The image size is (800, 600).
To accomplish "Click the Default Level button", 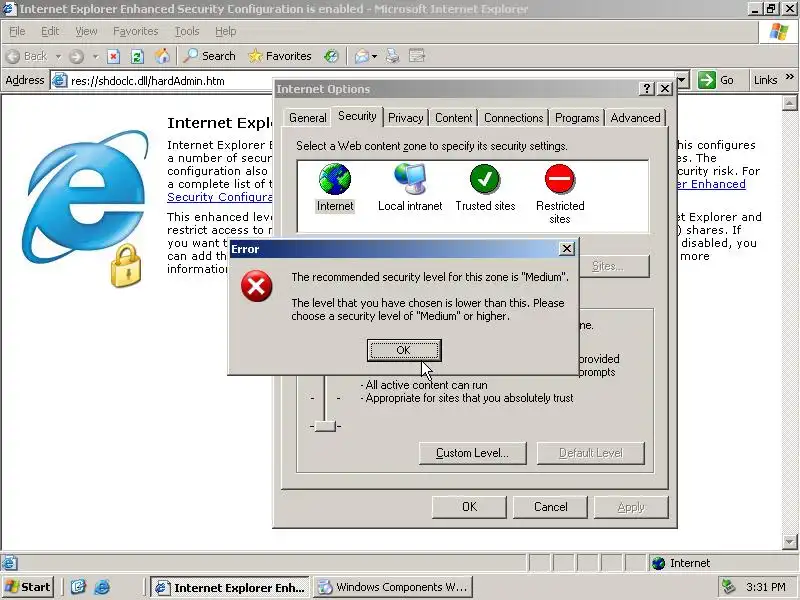I will pyautogui.click(x=591, y=453).
